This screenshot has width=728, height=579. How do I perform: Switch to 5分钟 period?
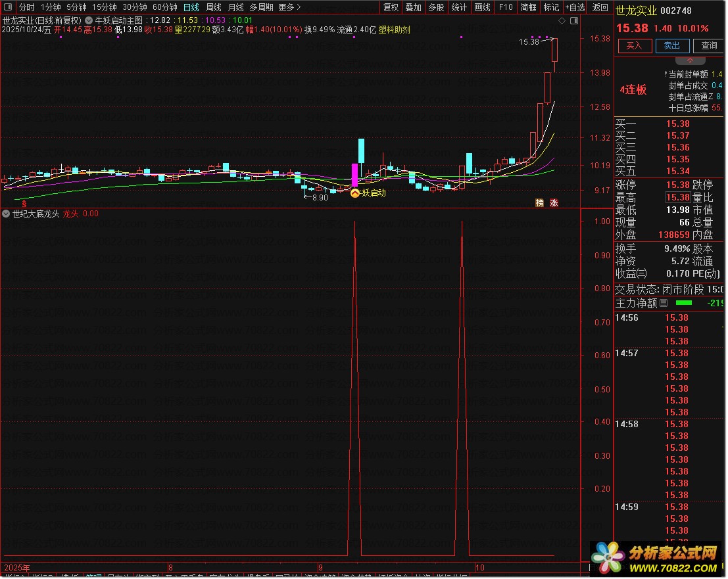(x=76, y=7)
